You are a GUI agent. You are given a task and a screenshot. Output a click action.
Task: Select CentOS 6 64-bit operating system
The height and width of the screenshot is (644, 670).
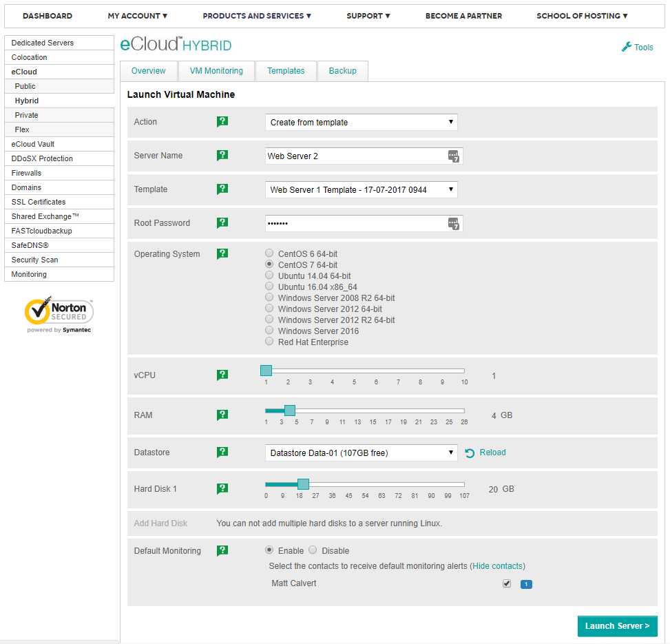(269, 253)
